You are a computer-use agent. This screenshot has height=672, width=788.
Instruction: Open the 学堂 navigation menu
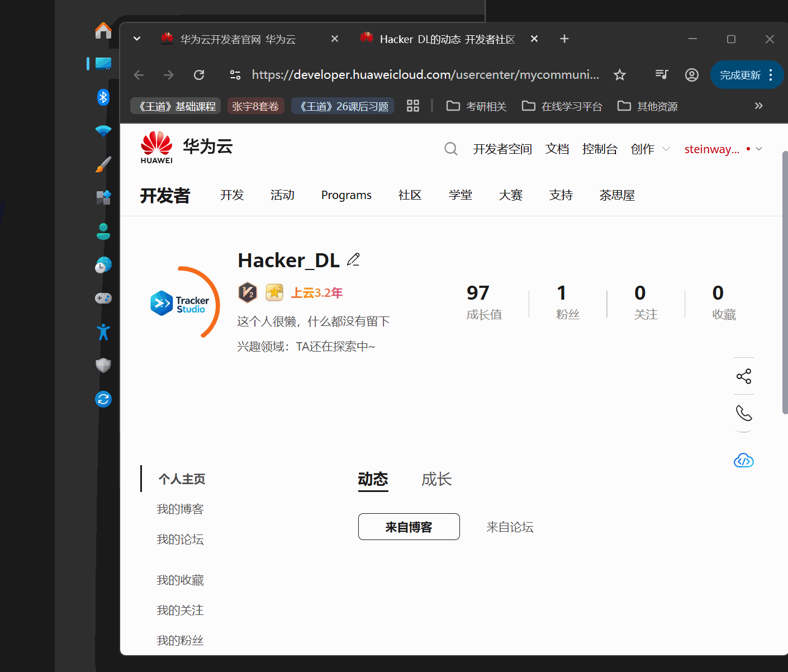(461, 195)
